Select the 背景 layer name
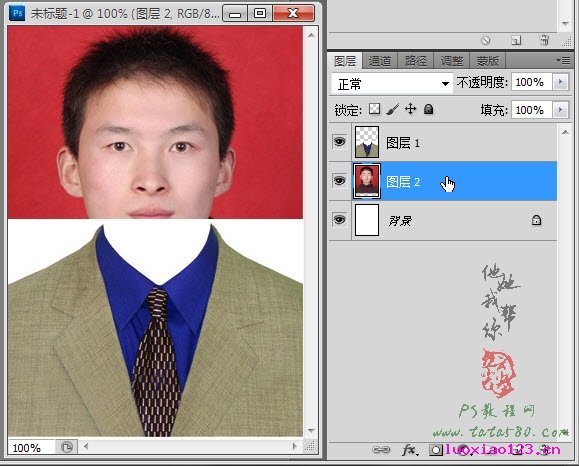579x466 pixels. pos(400,221)
